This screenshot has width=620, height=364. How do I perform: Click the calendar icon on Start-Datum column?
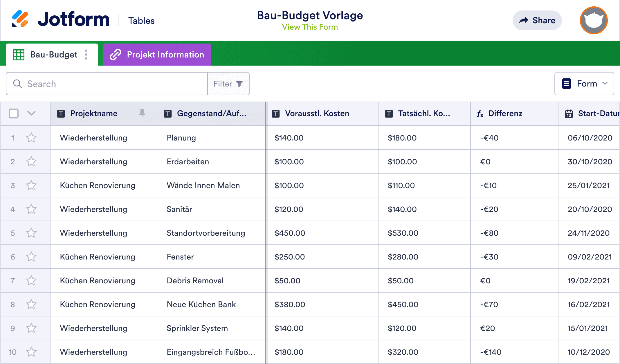point(569,113)
